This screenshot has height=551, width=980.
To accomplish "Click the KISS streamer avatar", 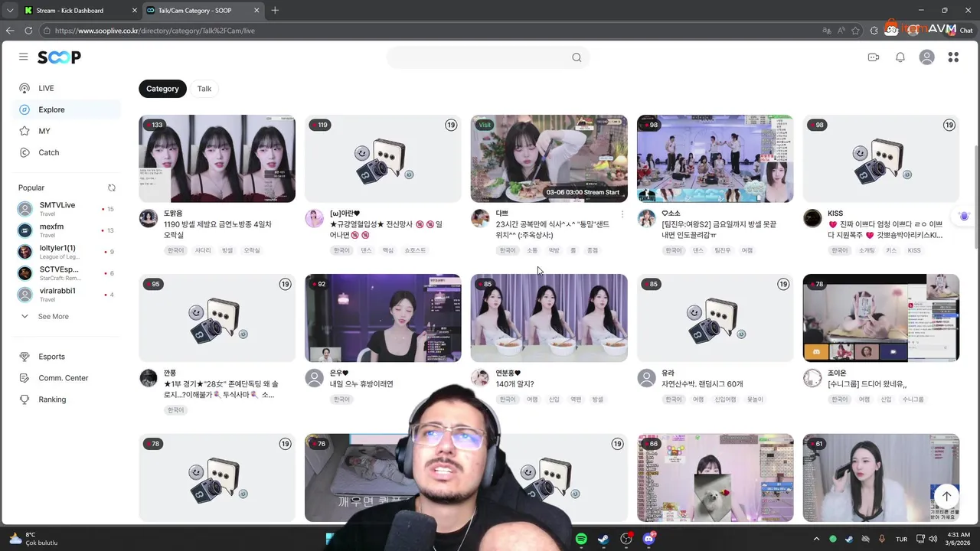I will click(x=812, y=218).
